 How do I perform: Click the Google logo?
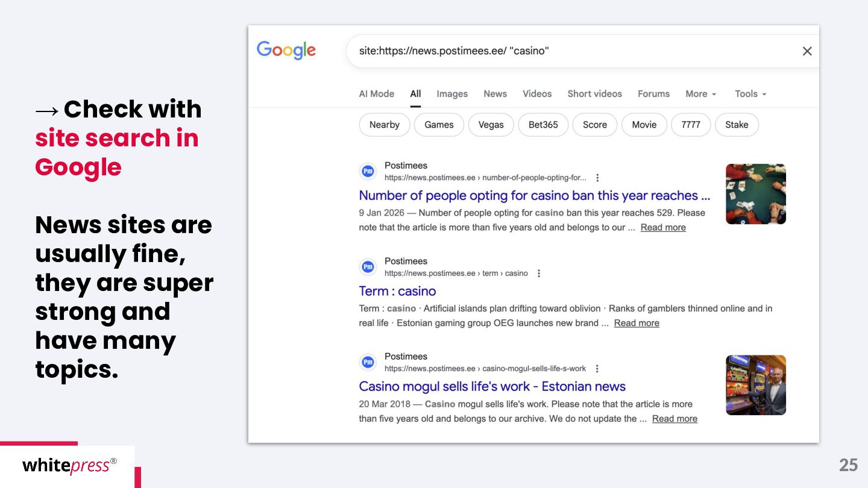coord(286,51)
